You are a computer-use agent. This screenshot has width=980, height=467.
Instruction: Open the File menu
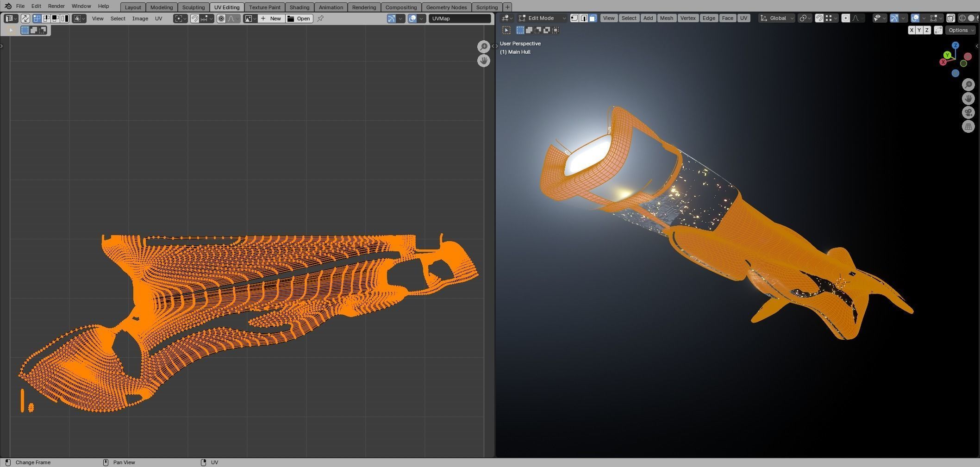click(20, 6)
